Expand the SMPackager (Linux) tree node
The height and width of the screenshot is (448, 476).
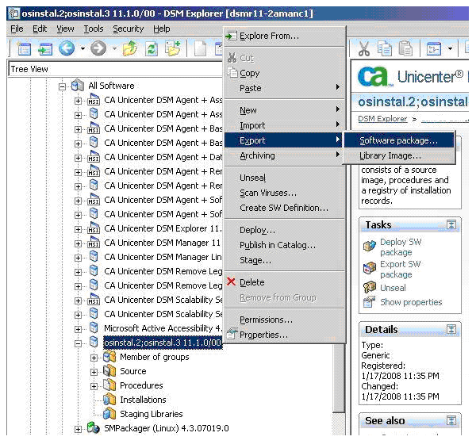(78, 429)
